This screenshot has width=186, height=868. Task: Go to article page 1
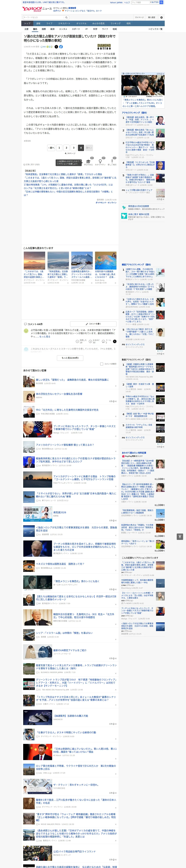(x=59, y=148)
